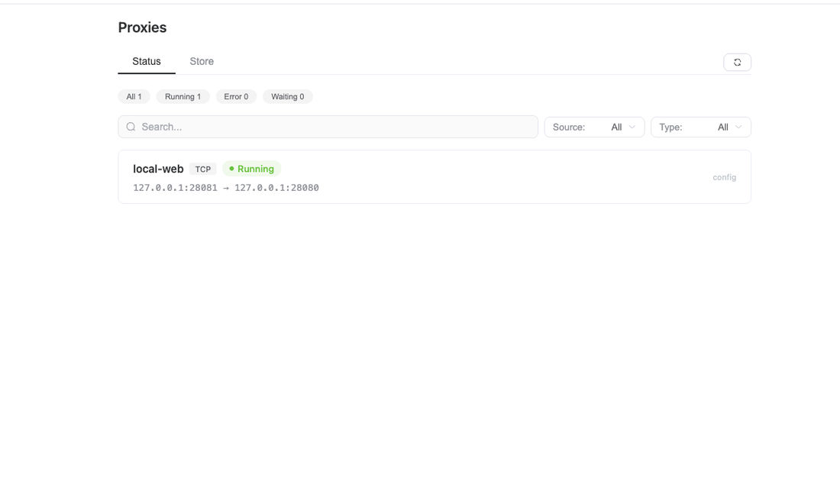The width and height of the screenshot is (840, 504).
Task: Open the local-web proxy card
Action: click(x=435, y=176)
